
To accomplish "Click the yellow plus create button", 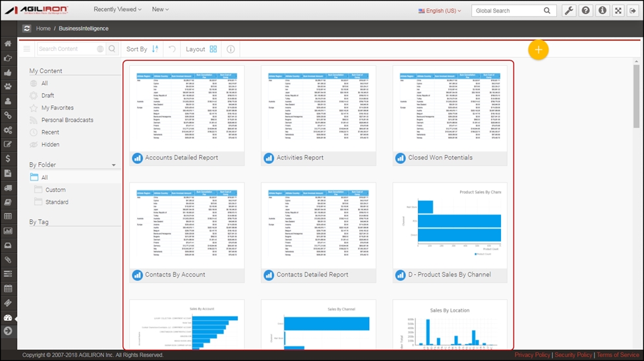I will pos(539,49).
